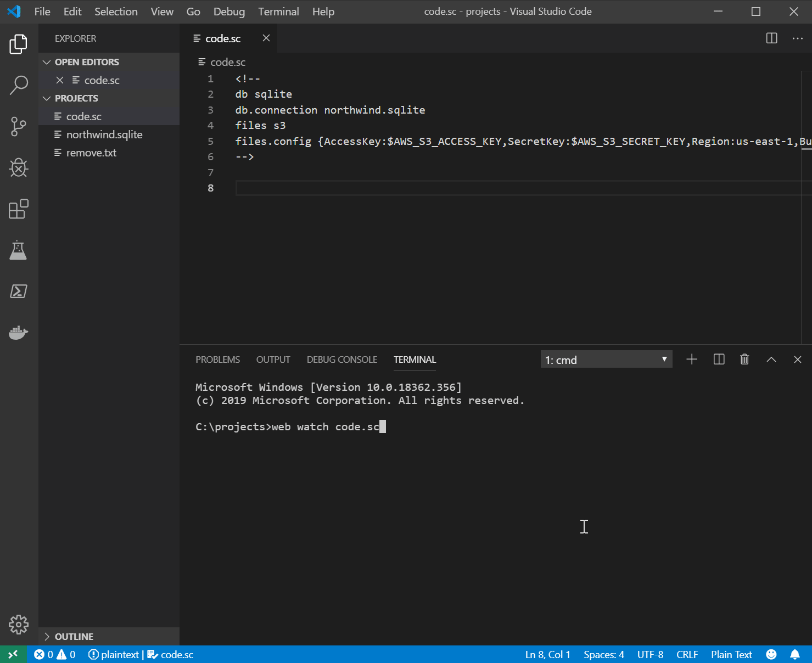Open the notifications bell icon

click(794, 654)
